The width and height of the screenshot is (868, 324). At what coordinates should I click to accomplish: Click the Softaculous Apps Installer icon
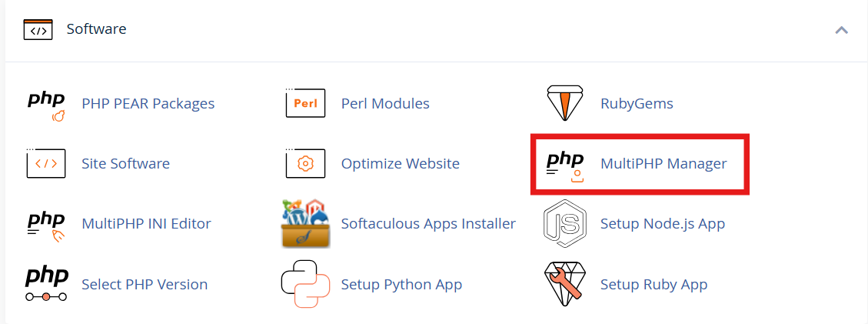coord(305,224)
